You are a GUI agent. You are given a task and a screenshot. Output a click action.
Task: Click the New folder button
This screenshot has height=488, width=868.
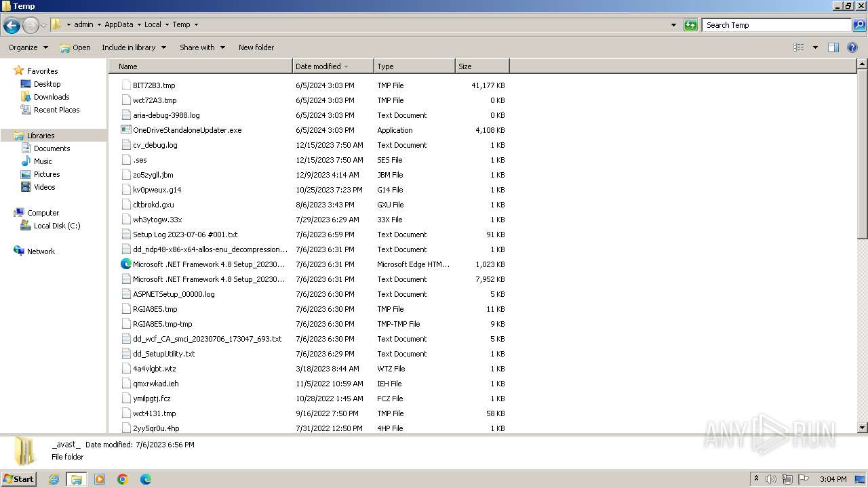pos(256,47)
